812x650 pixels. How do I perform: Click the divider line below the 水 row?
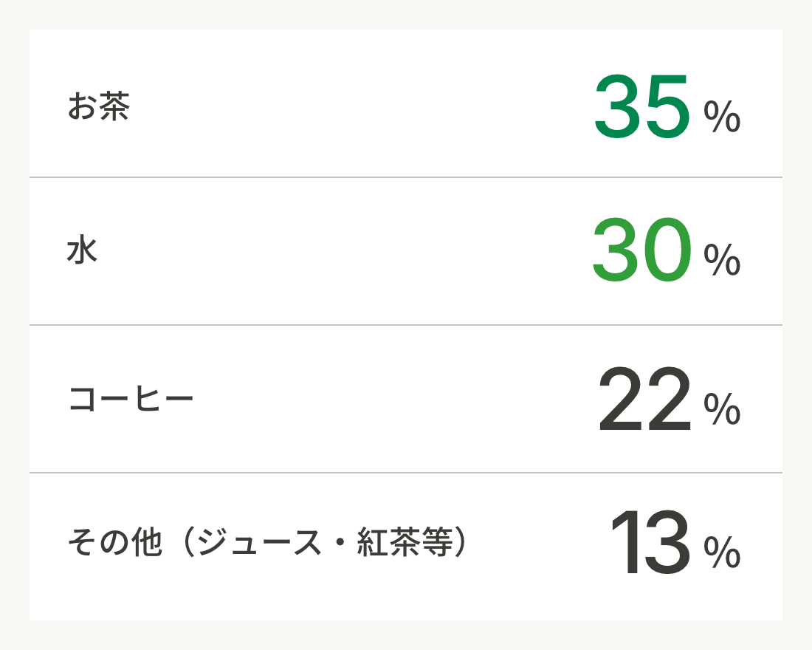click(x=406, y=325)
